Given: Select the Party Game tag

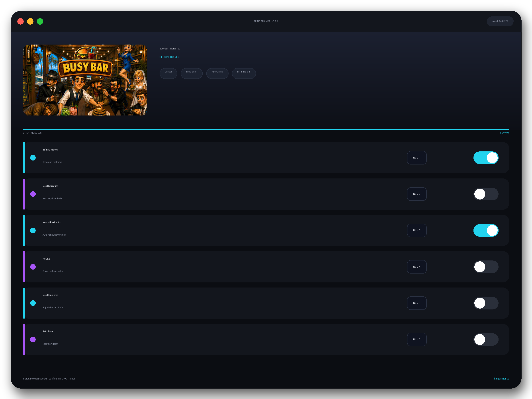Looking at the screenshot, I should pyautogui.click(x=217, y=73).
